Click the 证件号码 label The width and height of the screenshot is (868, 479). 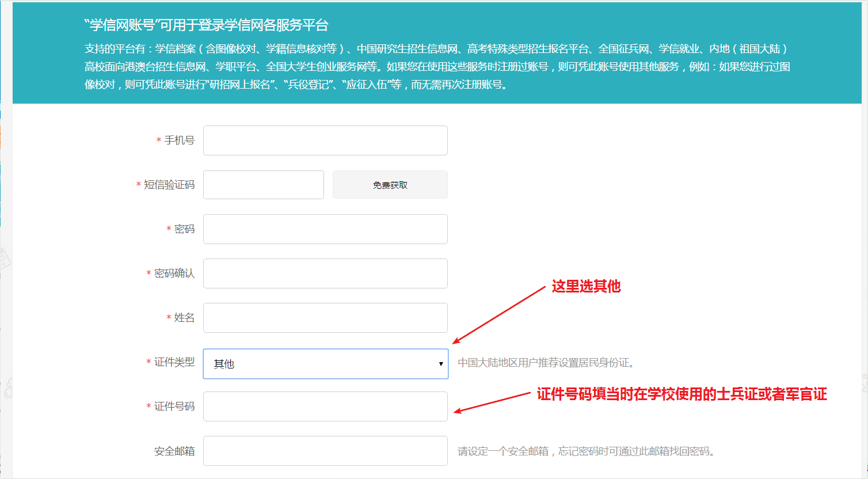pos(174,406)
